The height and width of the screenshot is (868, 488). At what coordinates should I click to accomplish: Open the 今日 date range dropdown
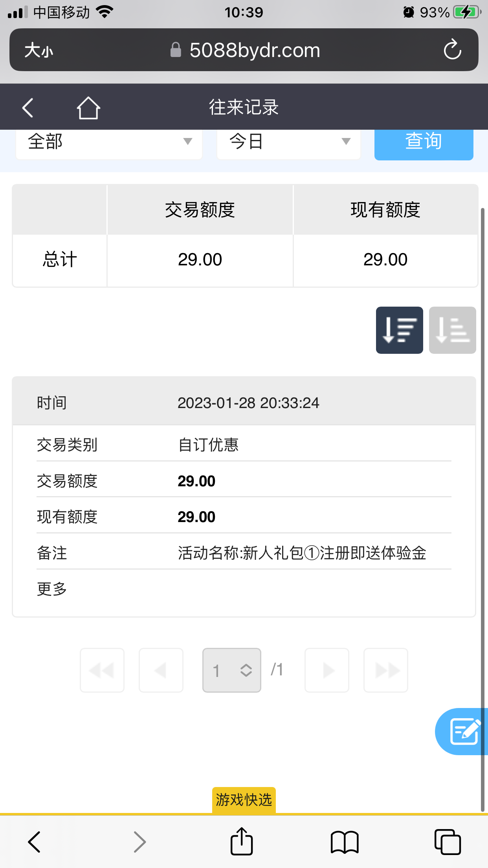point(288,142)
